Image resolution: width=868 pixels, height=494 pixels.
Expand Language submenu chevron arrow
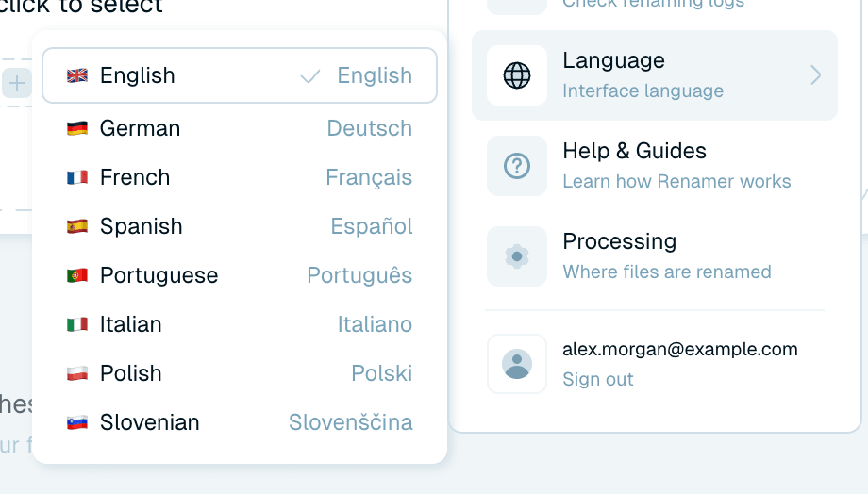(x=815, y=75)
